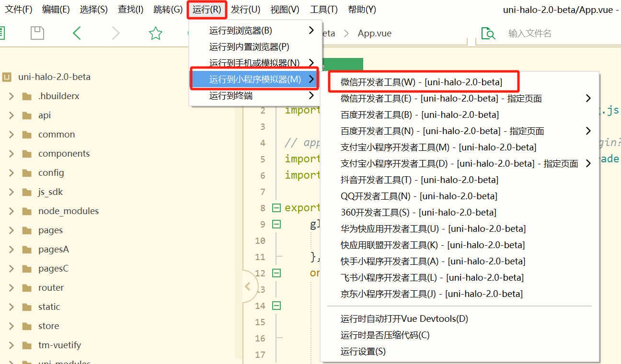Image resolution: width=621 pixels, height=364 pixels.
Task: Open the 选择(S) menu
Action: [x=93, y=10]
